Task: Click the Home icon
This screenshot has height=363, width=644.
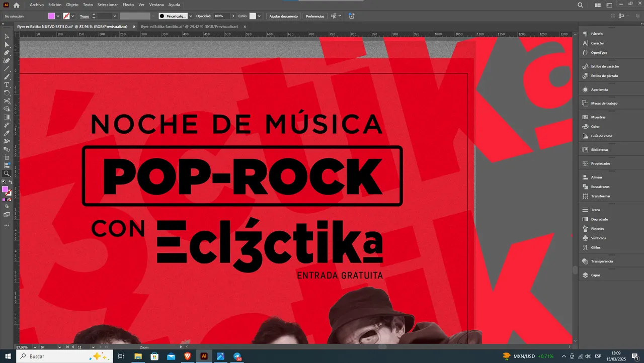Action: 17,5
